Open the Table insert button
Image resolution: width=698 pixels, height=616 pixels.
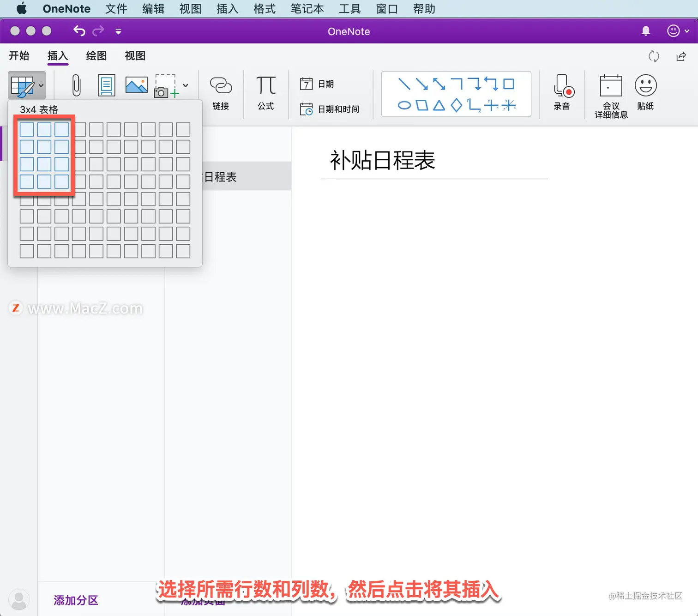tap(27, 86)
